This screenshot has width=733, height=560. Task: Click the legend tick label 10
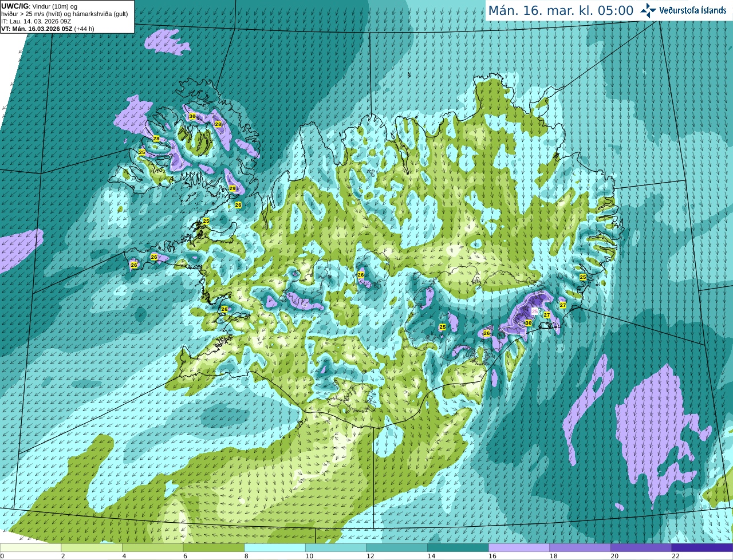(309, 556)
